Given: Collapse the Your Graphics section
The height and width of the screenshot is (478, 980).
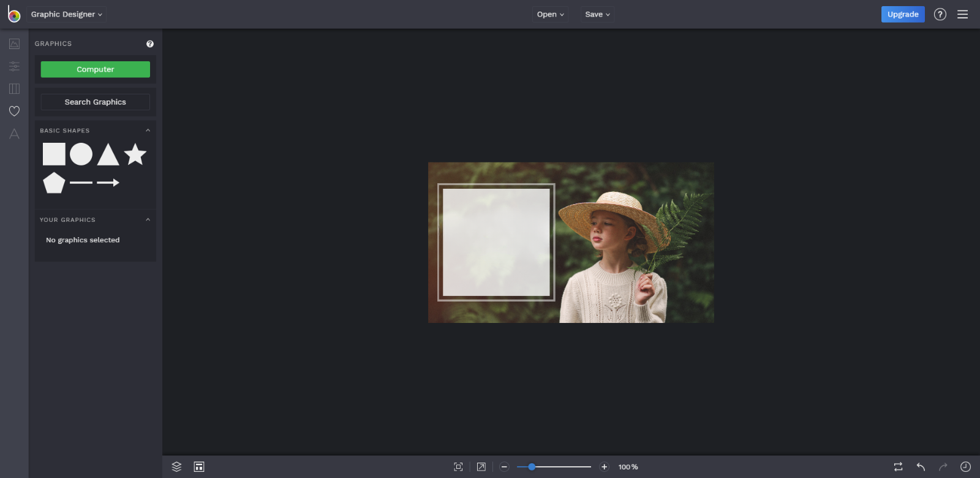Looking at the screenshot, I should click(148, 219).
